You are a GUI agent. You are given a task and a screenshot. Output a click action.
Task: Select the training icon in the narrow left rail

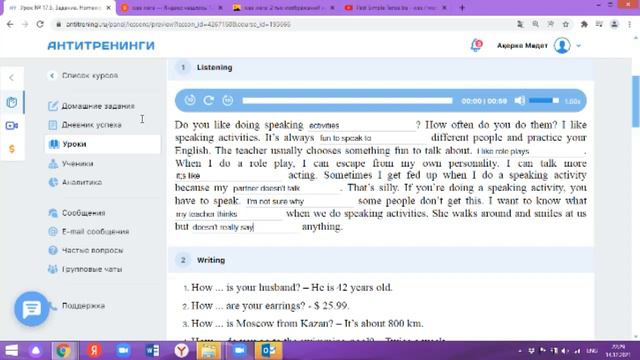click(12, 102)
